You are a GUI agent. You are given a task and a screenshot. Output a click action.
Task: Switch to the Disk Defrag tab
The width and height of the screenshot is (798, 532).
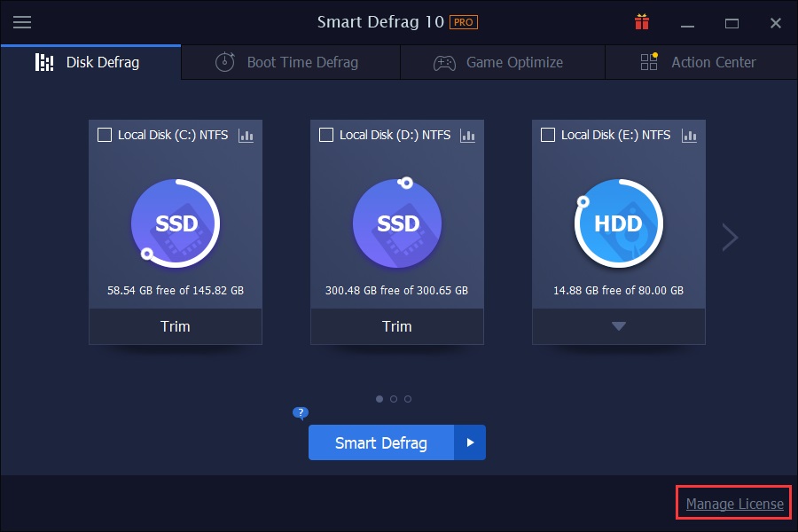click(x=90, y=62)
